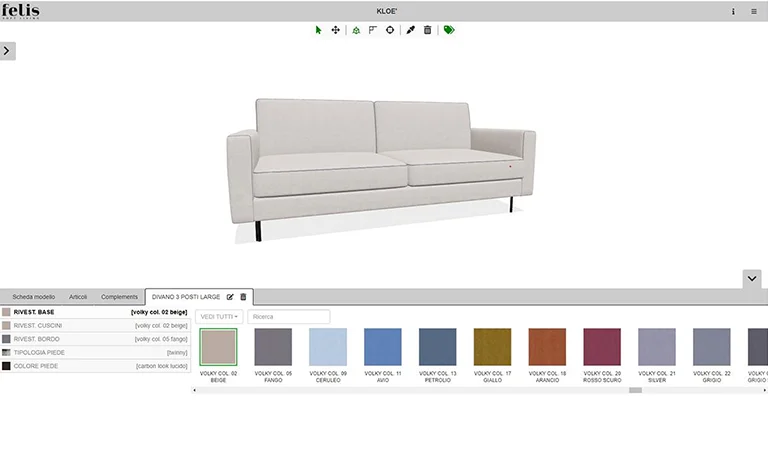Click the horizontal swatch scrollbar thumb
This screenshot has height=453, width=768.
635,390
